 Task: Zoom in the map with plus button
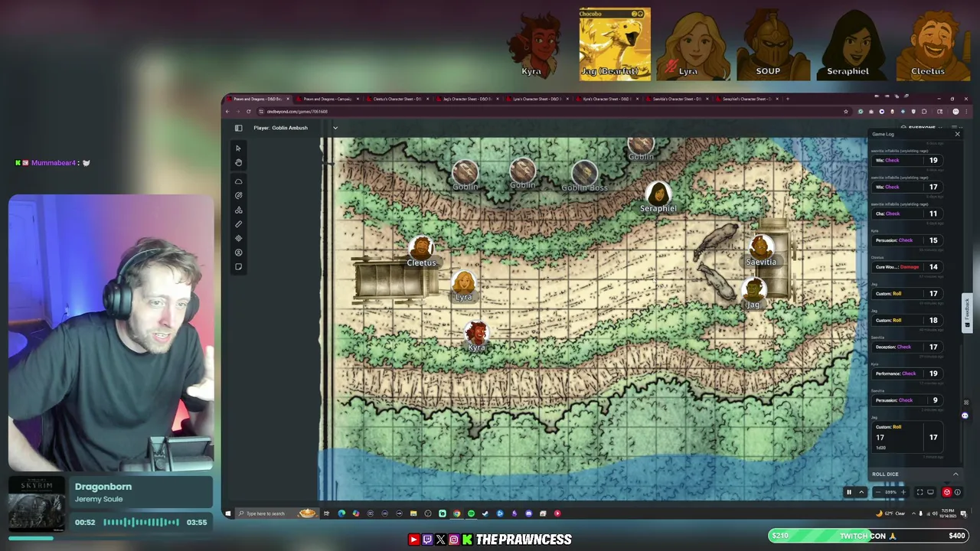903,492
